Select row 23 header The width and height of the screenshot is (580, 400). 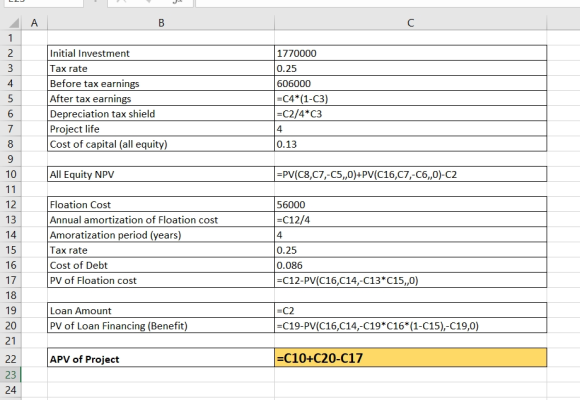click(11, 375)
